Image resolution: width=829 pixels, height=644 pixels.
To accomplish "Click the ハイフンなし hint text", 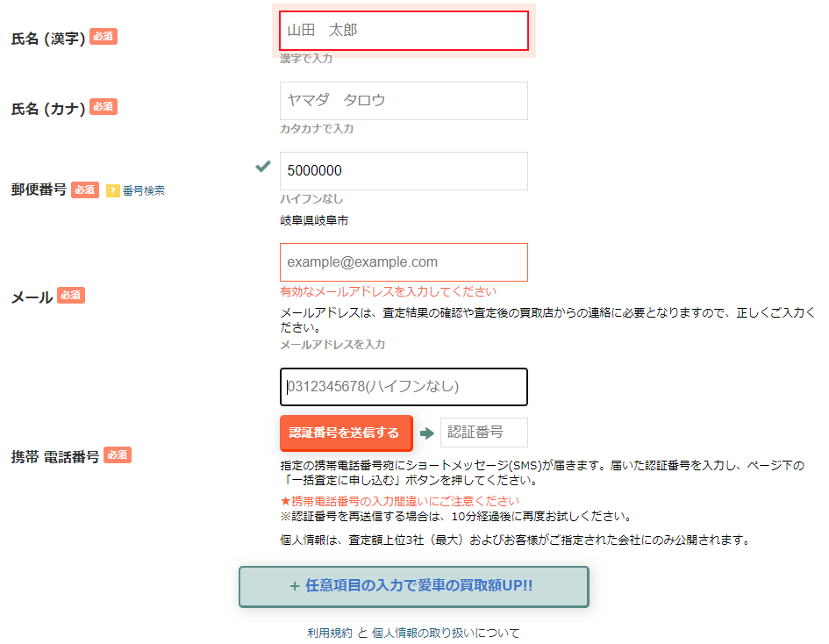I will tap(311, 199).
